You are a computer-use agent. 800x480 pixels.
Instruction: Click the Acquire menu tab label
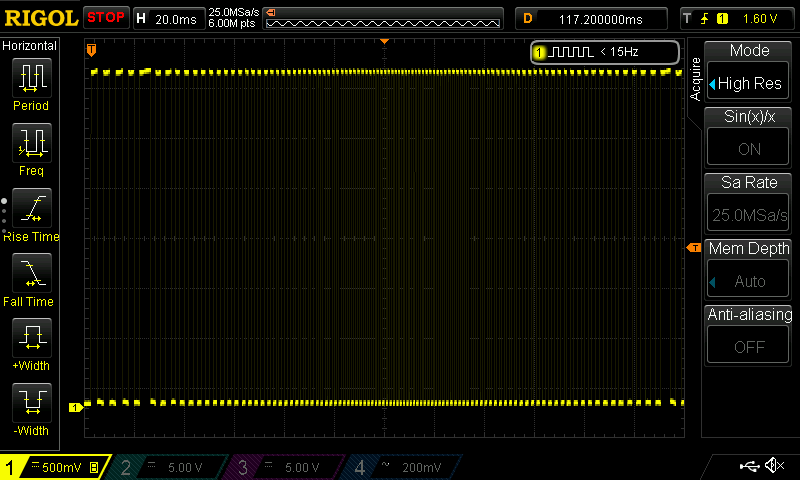click(x=695, y=79)
